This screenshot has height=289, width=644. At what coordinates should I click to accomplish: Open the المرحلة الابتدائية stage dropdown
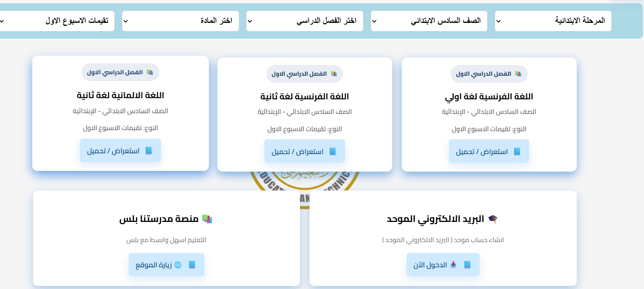tap(553, 21)
